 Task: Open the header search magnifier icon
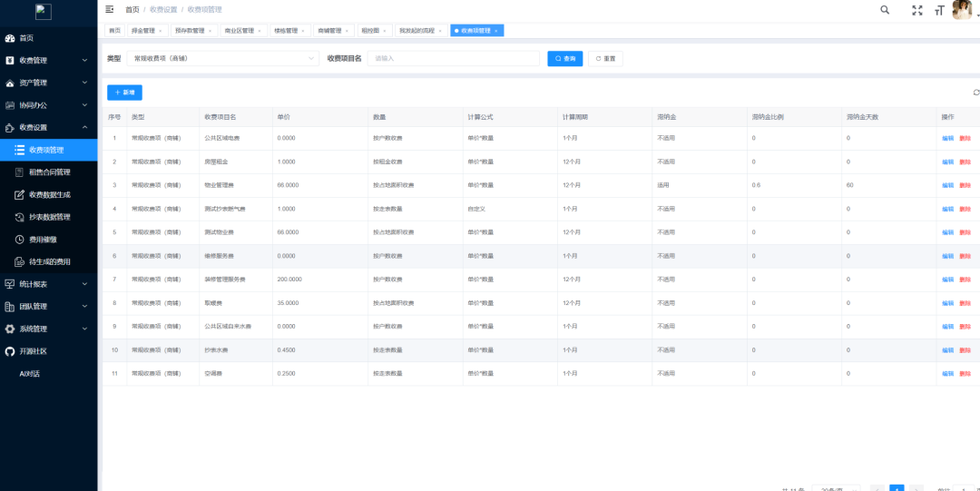click(x=885, y=10)
